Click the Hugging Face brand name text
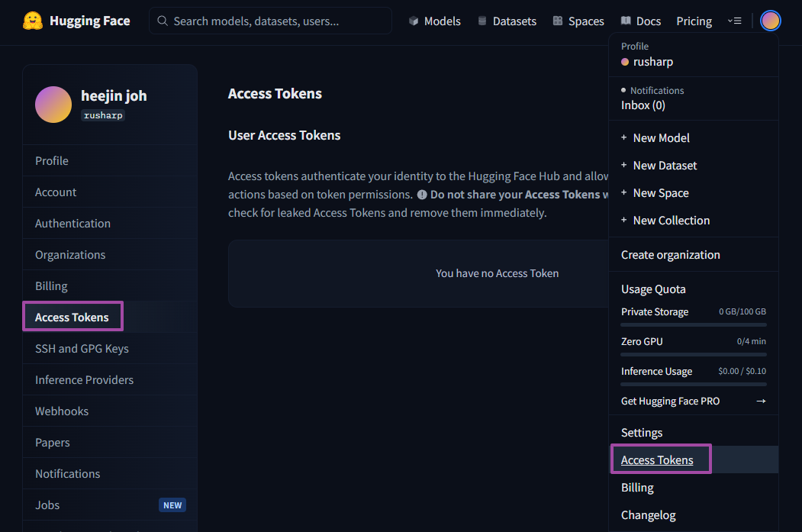This screenshot has width=802, height=532. tap(90, 21)
